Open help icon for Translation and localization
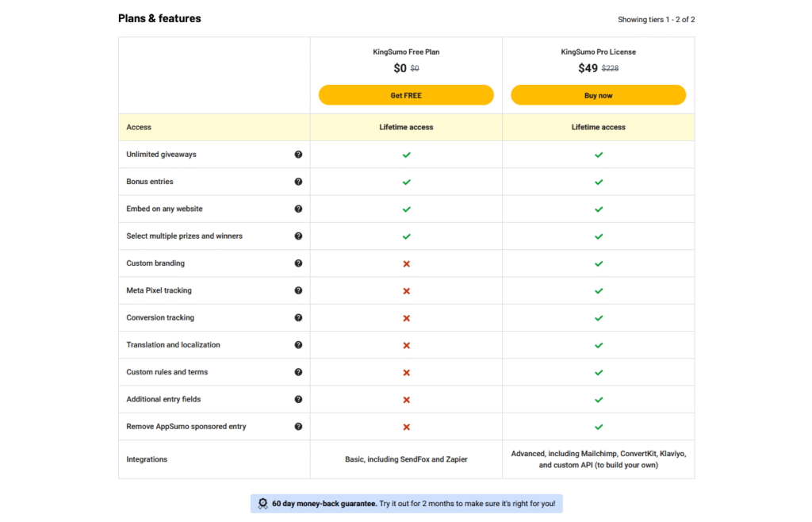 [x=298, y=345]
